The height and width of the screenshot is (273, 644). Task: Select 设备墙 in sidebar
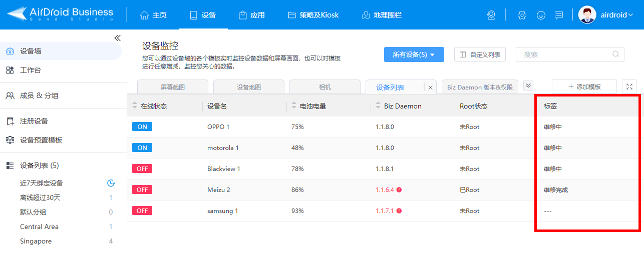coord(61,51)
